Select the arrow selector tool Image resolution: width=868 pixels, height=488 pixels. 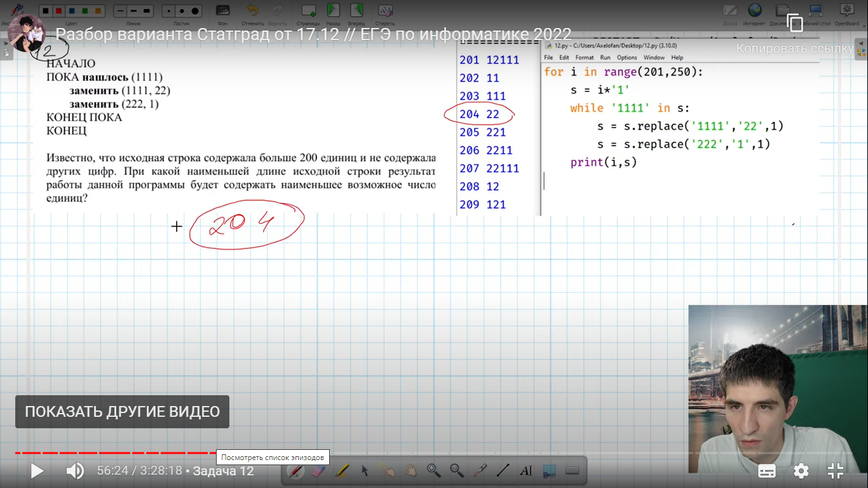pyautogui.click(x=365, y=471)
